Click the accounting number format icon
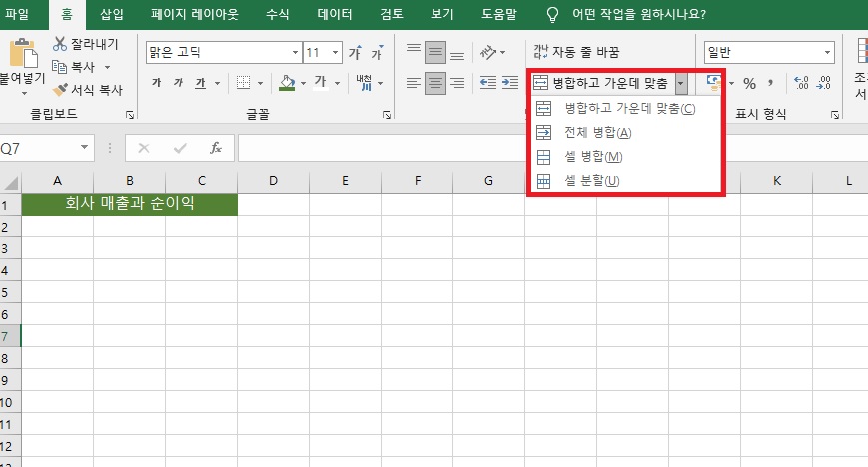The image size is (868, 467). pyautogui.click(x=714, y=83)
